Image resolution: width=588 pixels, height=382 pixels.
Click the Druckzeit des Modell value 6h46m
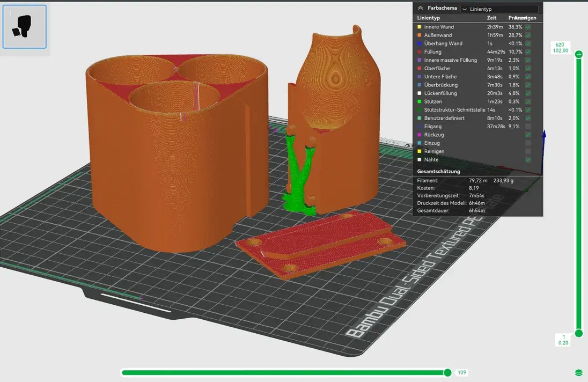pyautogui.click(x=477, y=203)
